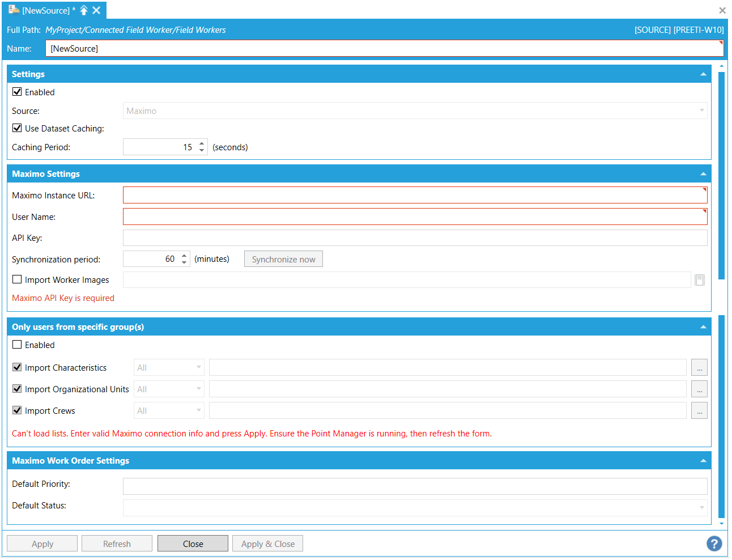Enable specific groups filter checkbox
Image resolution: width=732 pixels, height=560 pixels.
[x=17, y=345]
